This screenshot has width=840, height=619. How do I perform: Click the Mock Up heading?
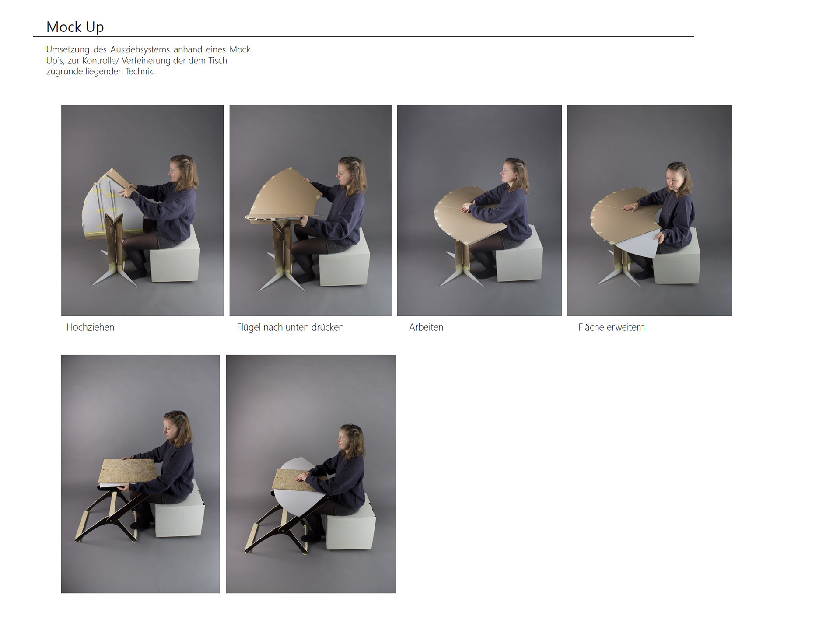[x=75, y=27]
